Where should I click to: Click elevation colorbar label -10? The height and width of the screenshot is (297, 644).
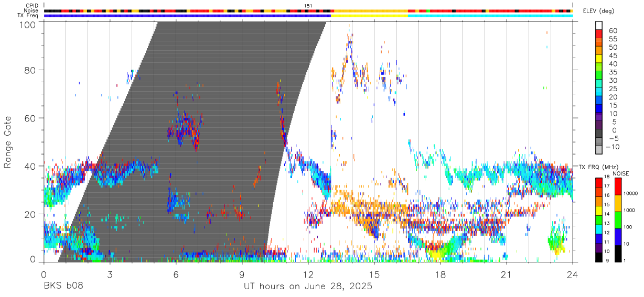tap(613, 147)
